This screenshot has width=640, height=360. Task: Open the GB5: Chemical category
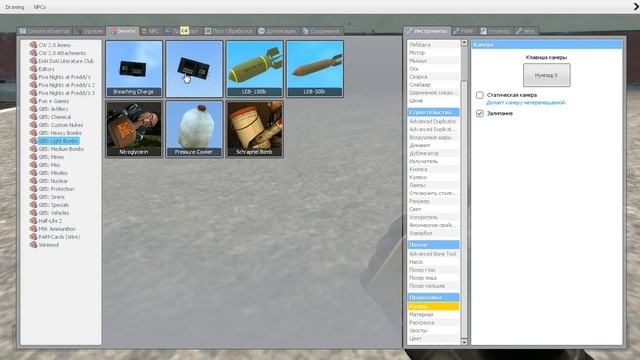point(55,117)
